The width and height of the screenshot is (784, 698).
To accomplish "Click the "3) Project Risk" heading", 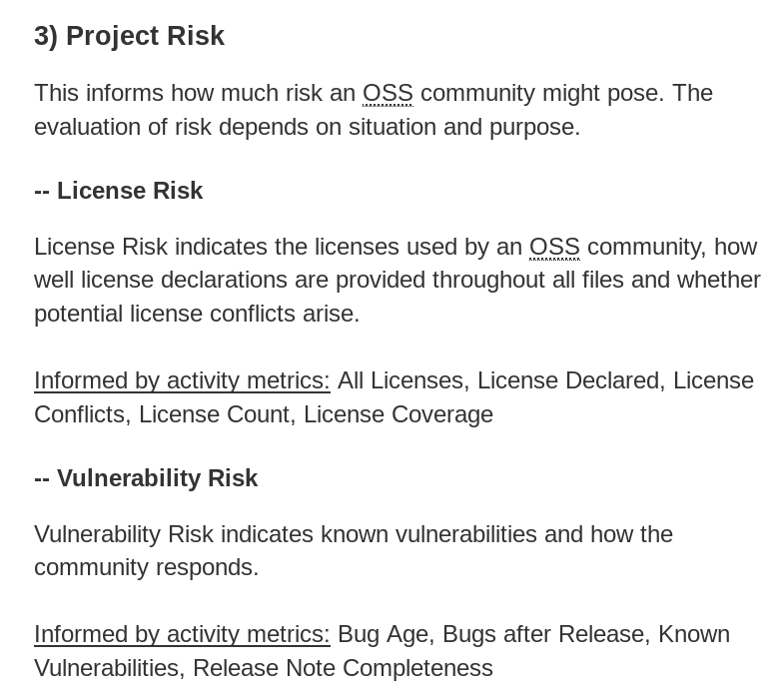I will (x=129, y=36).
